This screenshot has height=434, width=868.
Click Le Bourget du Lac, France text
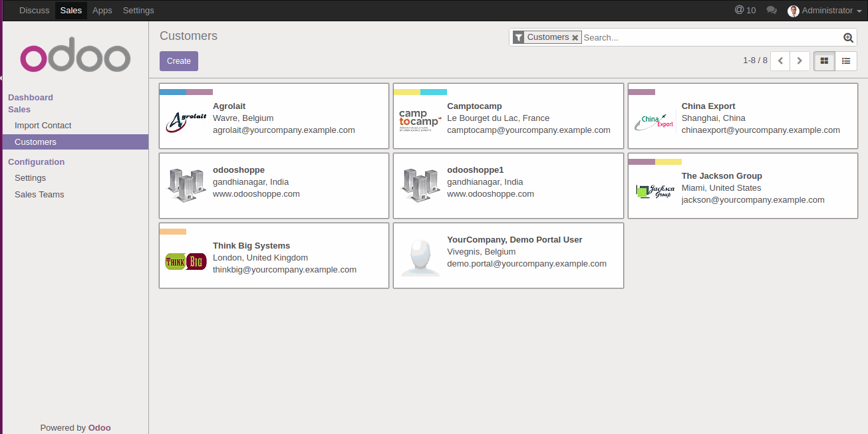(x=498, y=118)
